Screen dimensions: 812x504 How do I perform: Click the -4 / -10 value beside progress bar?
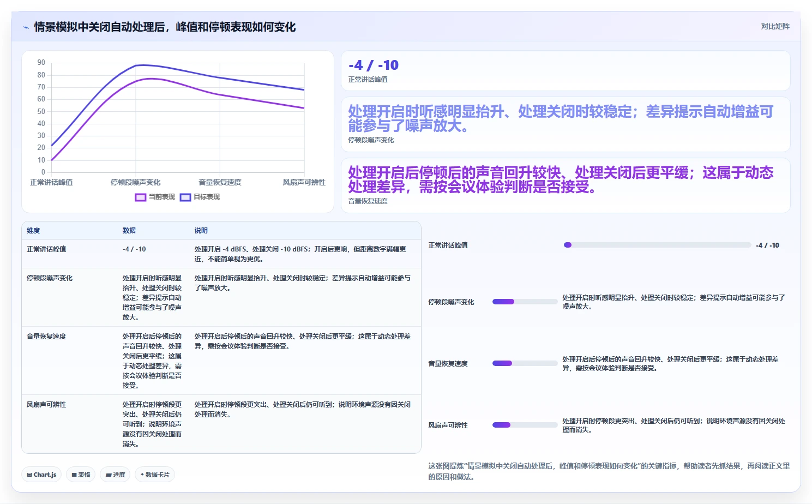[767, 245]
